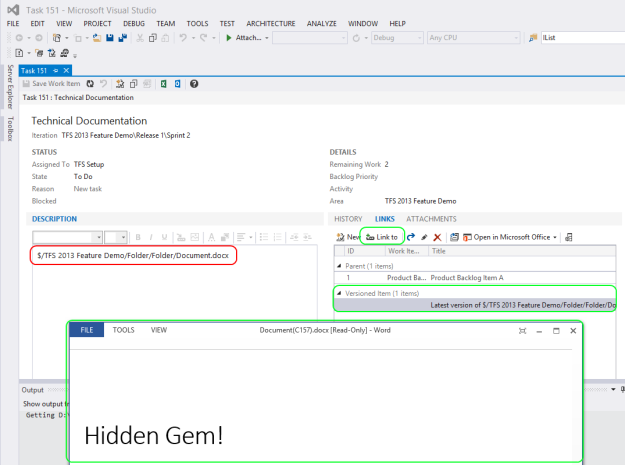Switch to the HISTORY tab

tap(347, 218)
